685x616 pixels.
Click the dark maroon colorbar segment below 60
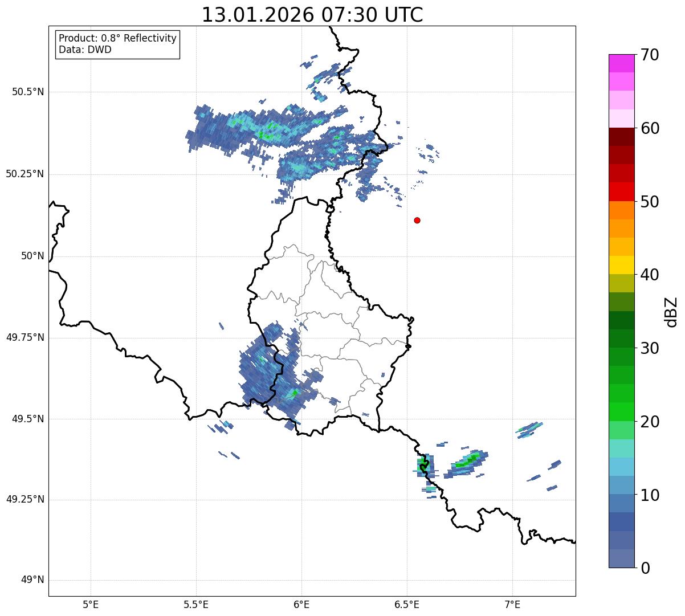click(621, 137)
